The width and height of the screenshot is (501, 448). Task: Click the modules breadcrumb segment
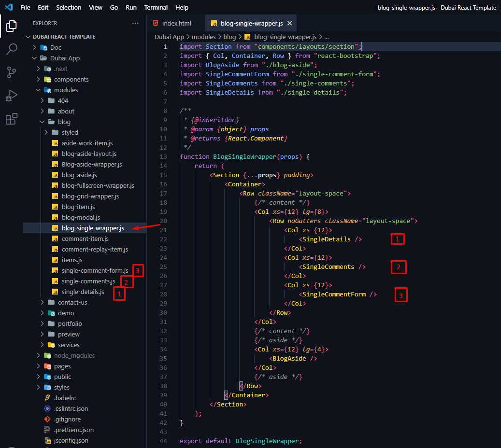point(204,37)
